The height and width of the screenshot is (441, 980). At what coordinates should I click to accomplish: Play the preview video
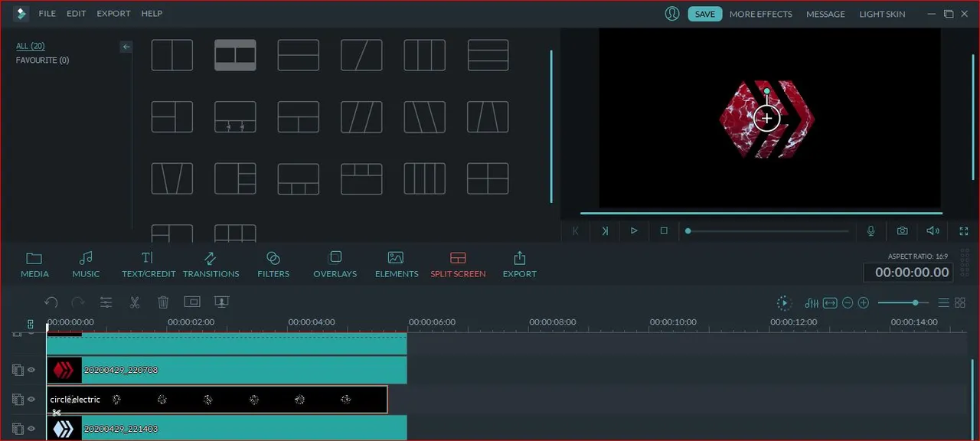pos(634,230)
